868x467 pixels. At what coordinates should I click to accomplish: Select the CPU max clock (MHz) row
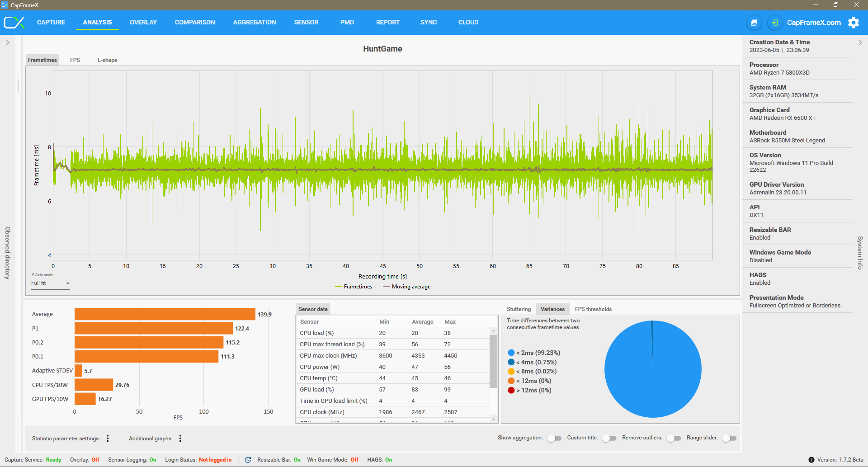click(393, 356)
